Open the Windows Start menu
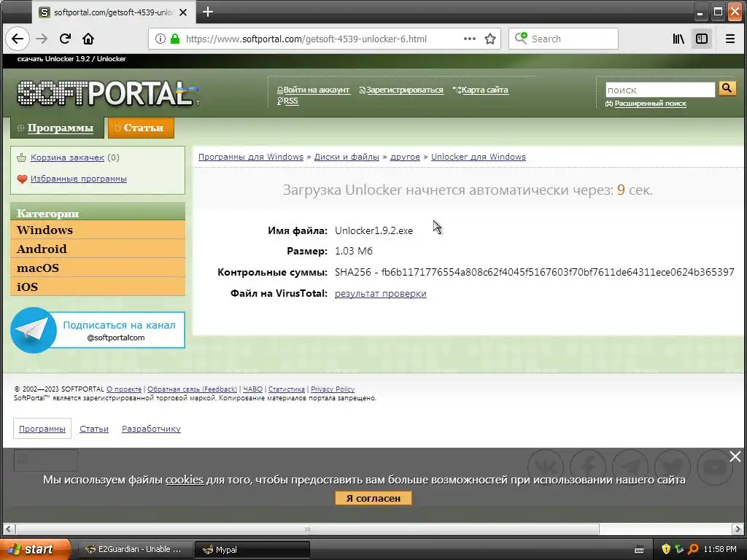This screenshot has height=560, width=747. (x=35, y=549)
